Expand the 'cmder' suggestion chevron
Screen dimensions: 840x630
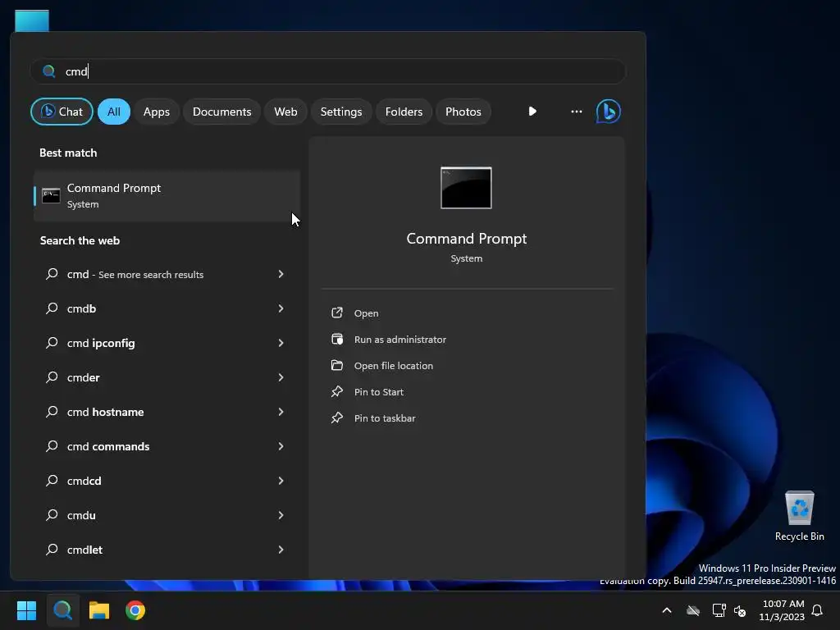click(x=281, y=377)
